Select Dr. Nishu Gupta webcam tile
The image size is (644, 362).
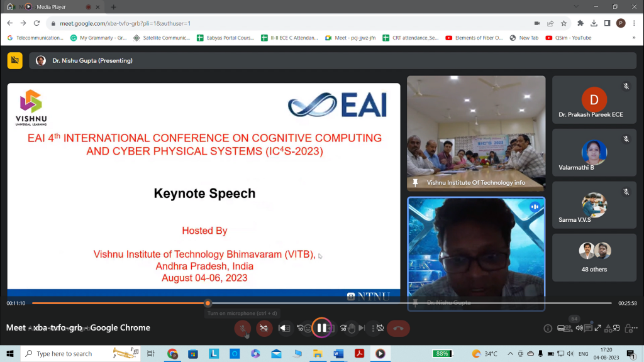click(x=476, y=254)
